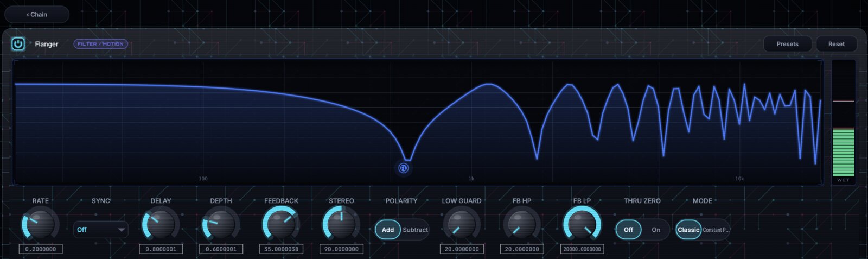Click the Low Guard knob

(462, 224)
